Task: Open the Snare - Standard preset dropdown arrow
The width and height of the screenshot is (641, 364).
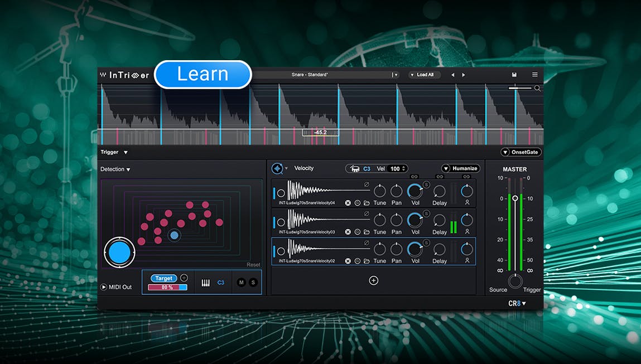Action: point(395,75)
